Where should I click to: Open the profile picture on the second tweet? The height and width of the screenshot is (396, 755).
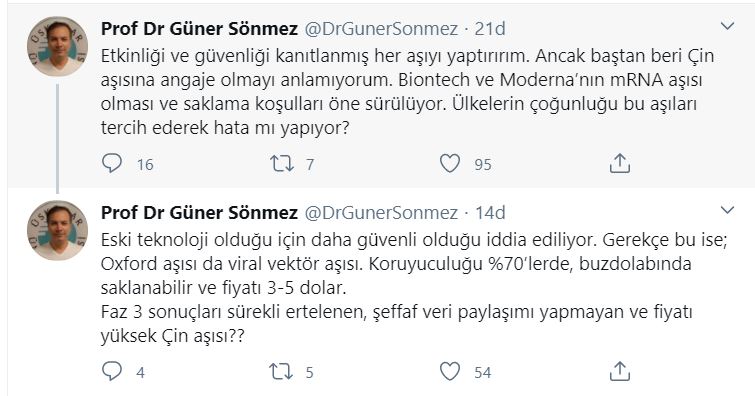pyautogui.click(x=57, y=231)
